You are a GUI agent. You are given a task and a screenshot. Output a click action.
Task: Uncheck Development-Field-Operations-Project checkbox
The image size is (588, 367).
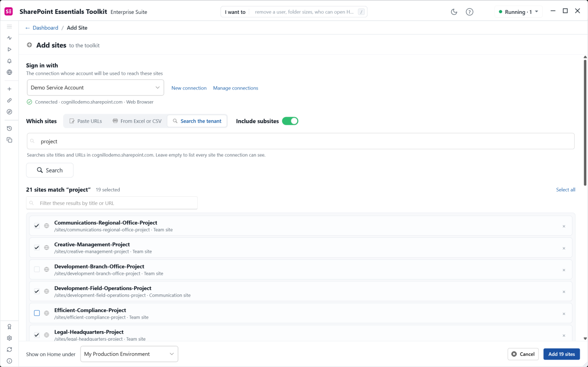tap(37, 291)
